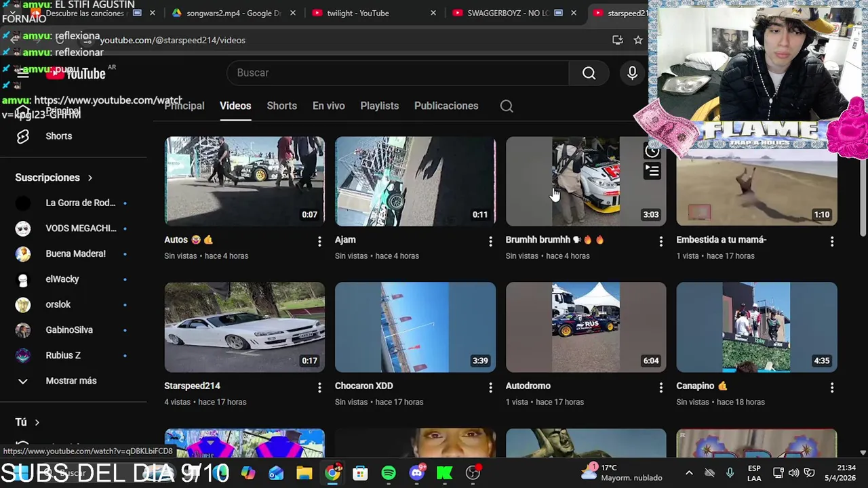
Task: Switch to the Shorts channel tab
Action: coord(281,106)
